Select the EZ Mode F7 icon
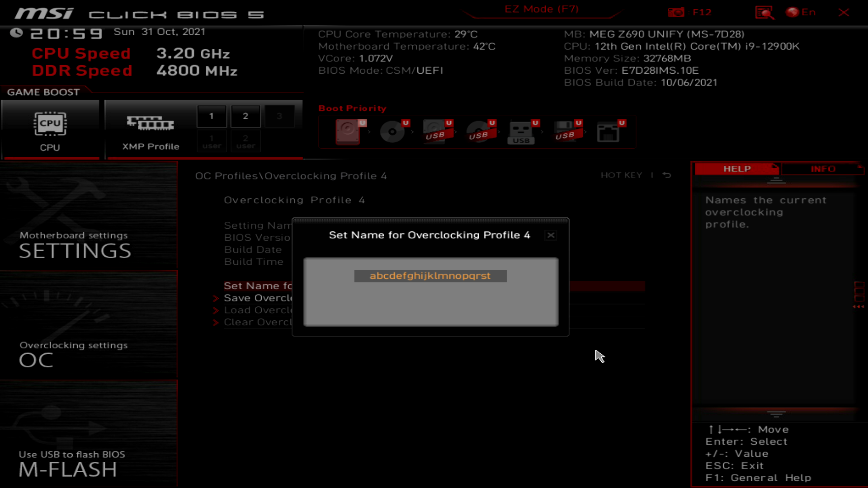The height and width of the screenshot is (488, 868). [541, 8]
